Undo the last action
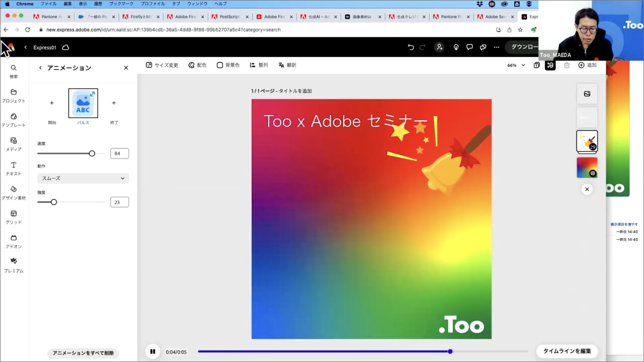 [411, 47]
